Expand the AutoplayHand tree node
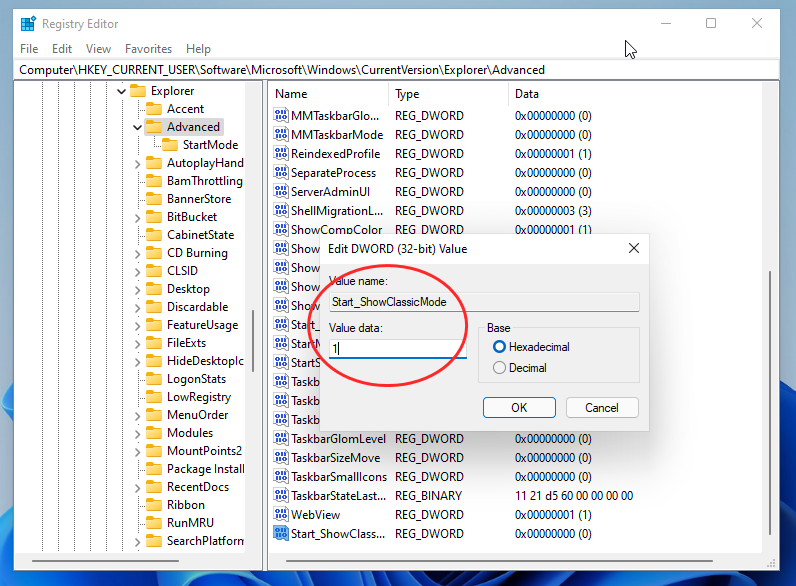Image resolution: width=796 pixels, height=586 pixels. tap(137, 164)
